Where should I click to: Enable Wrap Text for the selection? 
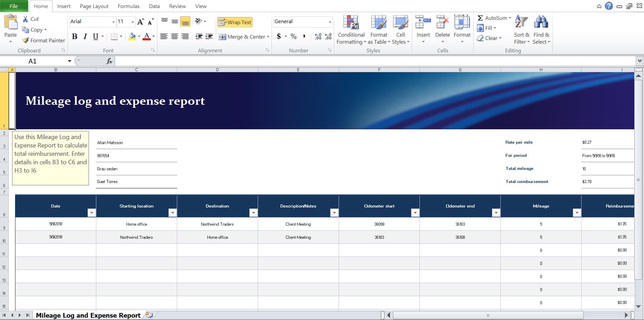235,22
